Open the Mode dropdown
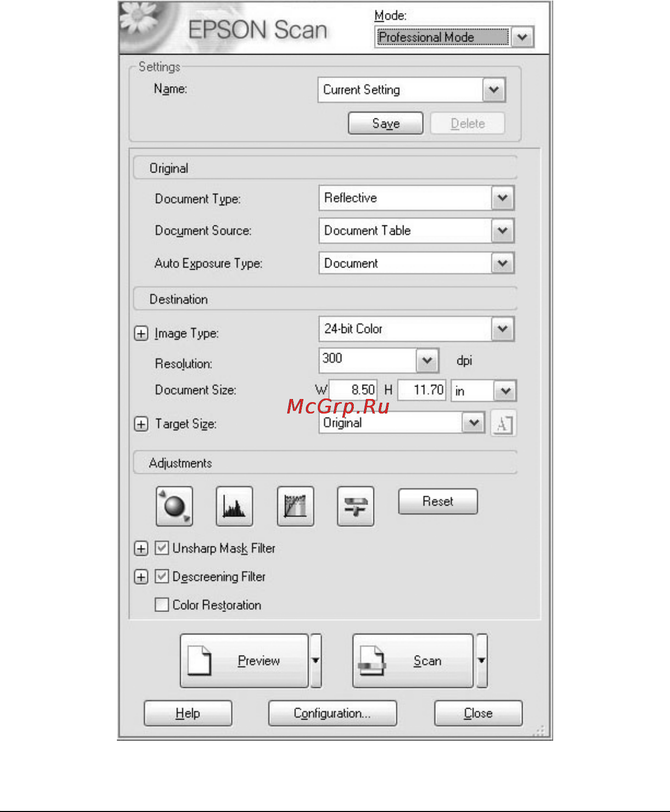Screen dimensions: 670x812 [x=522, y=37]
